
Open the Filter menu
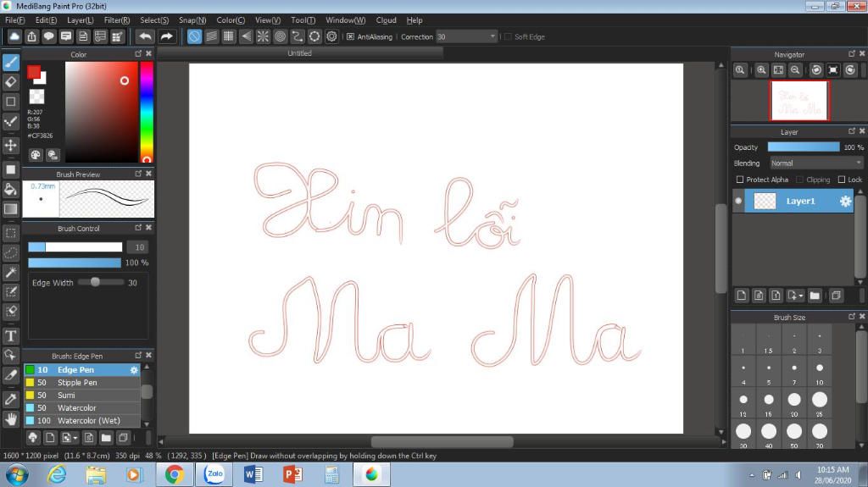point(117,20)
